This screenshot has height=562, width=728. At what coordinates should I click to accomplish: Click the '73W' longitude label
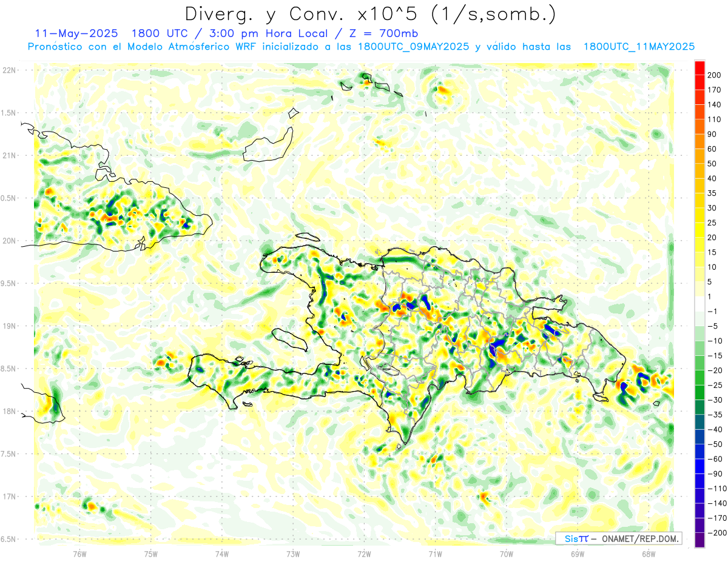click(293, 553)
